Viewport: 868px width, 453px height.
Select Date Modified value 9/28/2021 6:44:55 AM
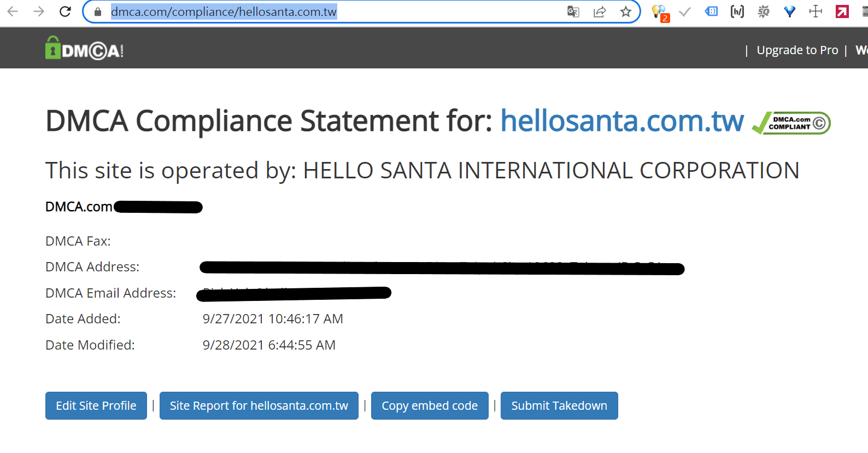[x=269, y=345]
